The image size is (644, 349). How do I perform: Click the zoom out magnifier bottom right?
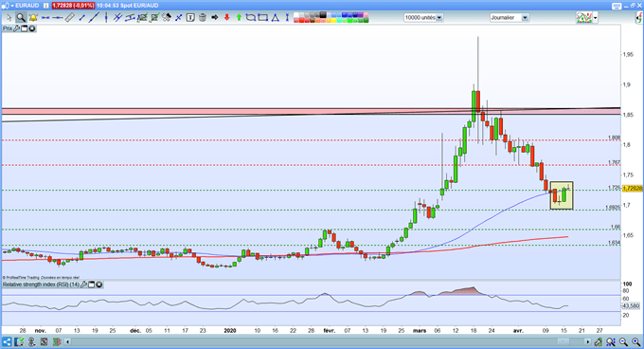coord(623,341)
